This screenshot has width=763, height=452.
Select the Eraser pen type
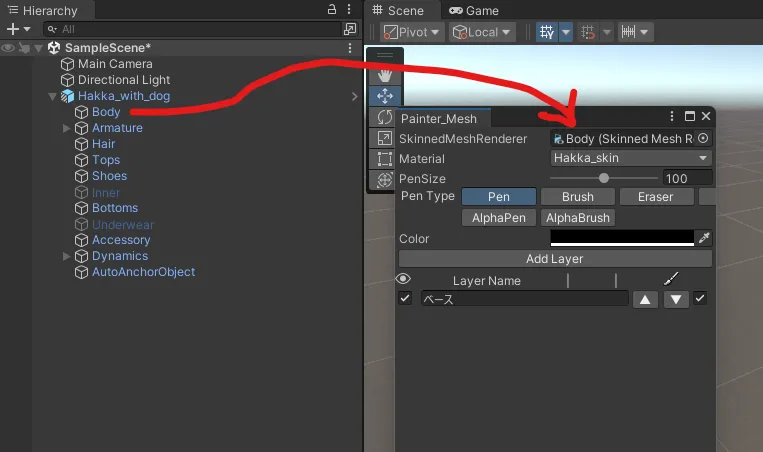[x=655, y=197]
